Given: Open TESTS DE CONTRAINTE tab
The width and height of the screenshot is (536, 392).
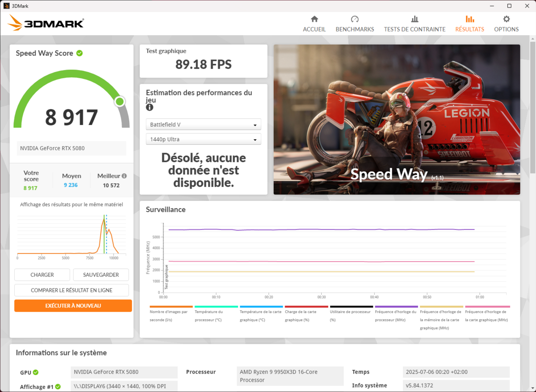Looking at the screenshot, I should tap(415, 24).
